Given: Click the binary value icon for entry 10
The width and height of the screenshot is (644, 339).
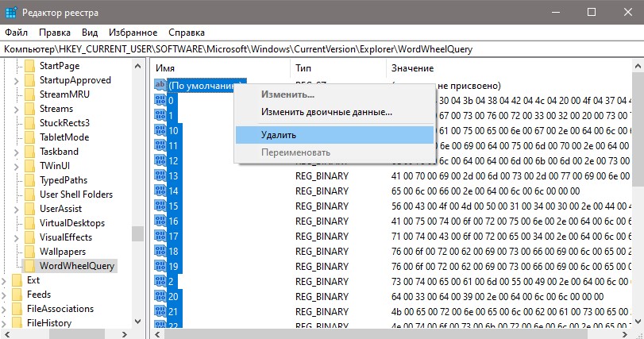Looking at the screenshot, I should coord(160,130).
